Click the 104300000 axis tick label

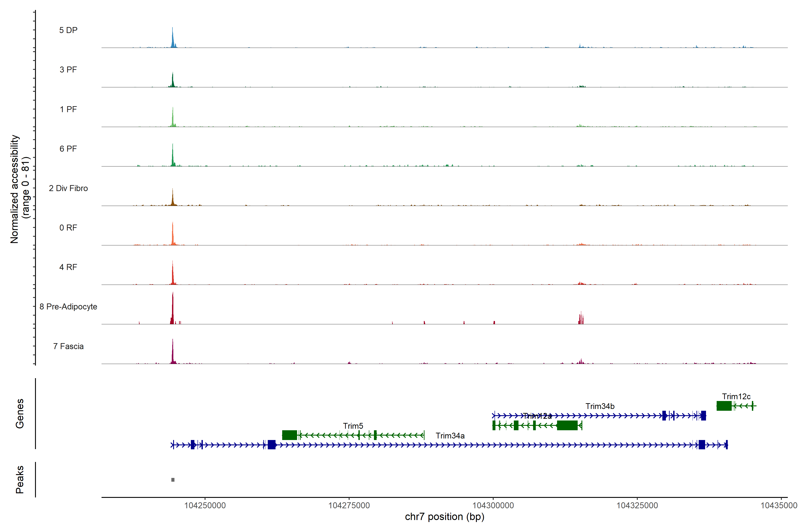pos(493,506)
